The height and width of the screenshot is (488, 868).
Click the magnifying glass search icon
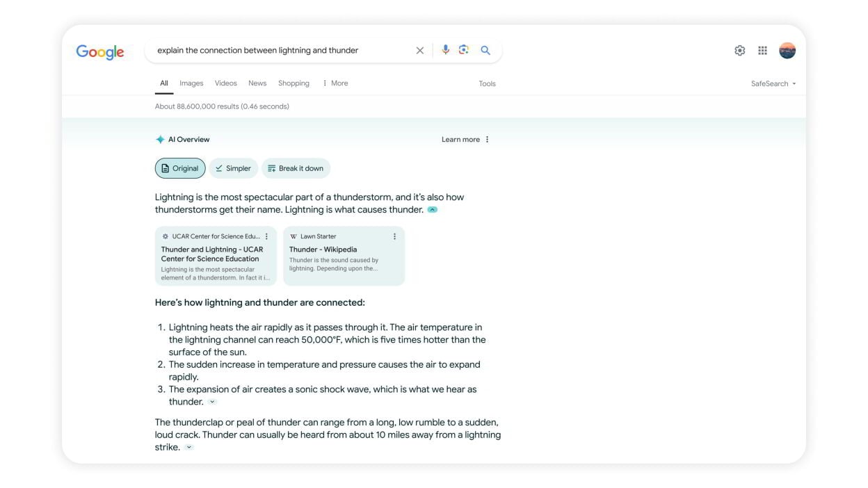pyautogui.click(x=485, y=50)
